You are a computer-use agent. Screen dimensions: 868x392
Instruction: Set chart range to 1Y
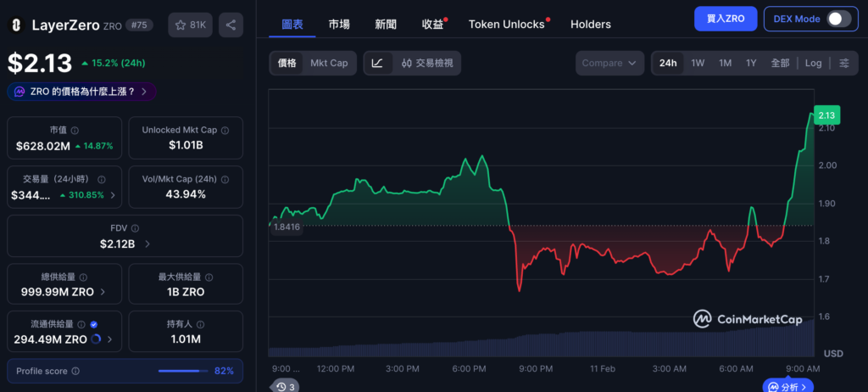click(751, 63)
